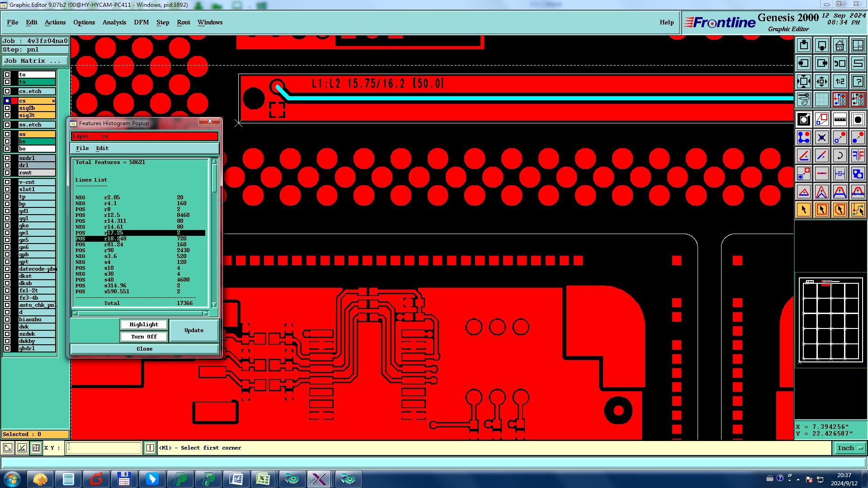The width and height of the screenshot is (868, 488).
Task: Click the Update button
Action: pos(193,330)
